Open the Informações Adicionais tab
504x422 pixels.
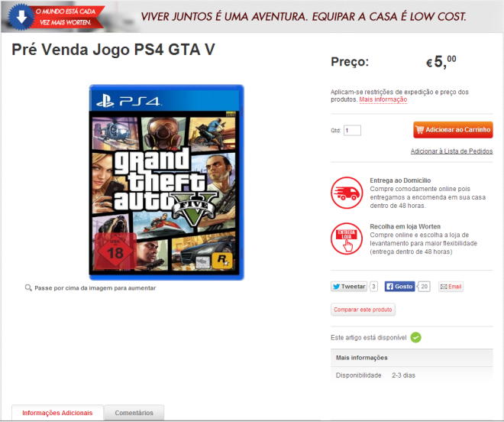[x=57, y=413]
